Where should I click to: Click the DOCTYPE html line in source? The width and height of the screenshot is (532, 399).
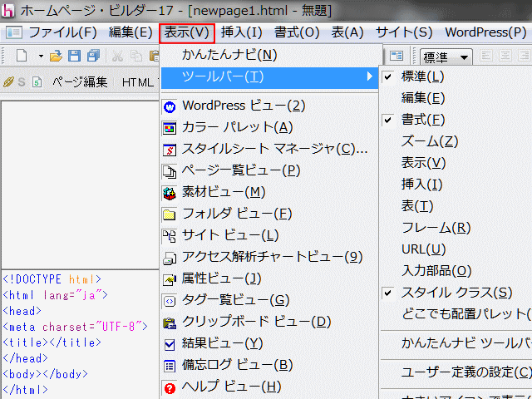[x=52, y=279]
